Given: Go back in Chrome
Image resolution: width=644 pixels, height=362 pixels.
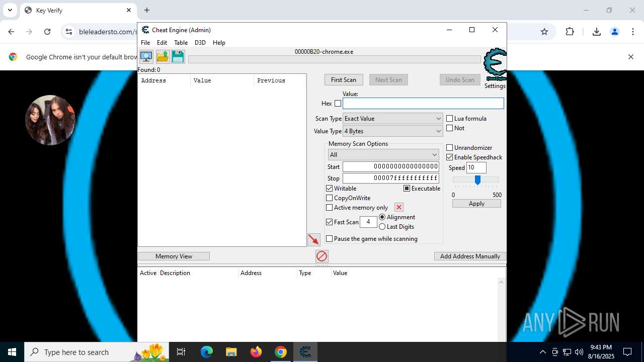Looking at the screenshot, I should 11,32.
